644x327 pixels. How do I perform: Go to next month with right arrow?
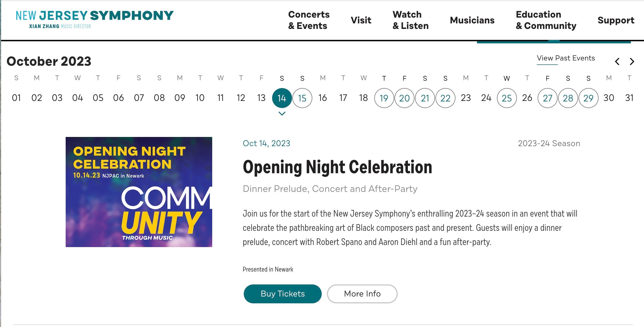tap(632, 62)
